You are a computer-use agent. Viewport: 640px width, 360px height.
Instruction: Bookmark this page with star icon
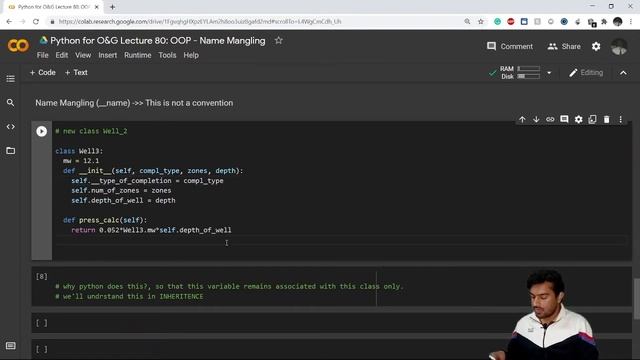coord(480,22)
